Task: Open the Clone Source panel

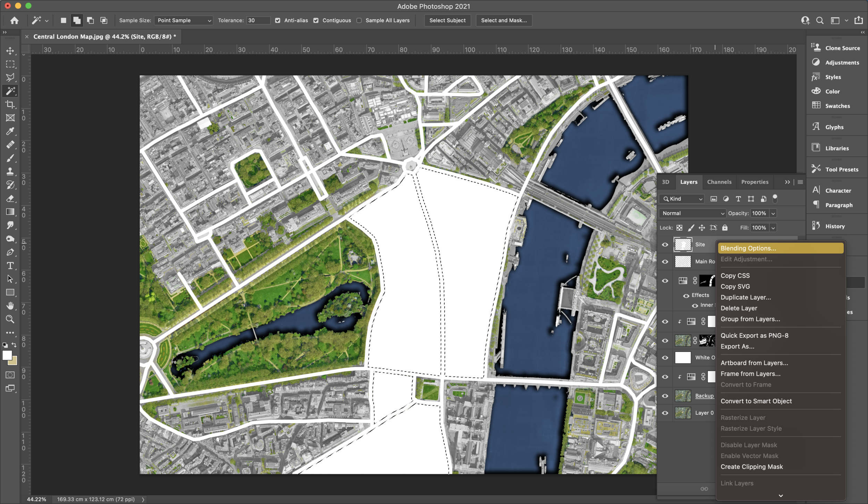Action: click(x=835, y=48)
